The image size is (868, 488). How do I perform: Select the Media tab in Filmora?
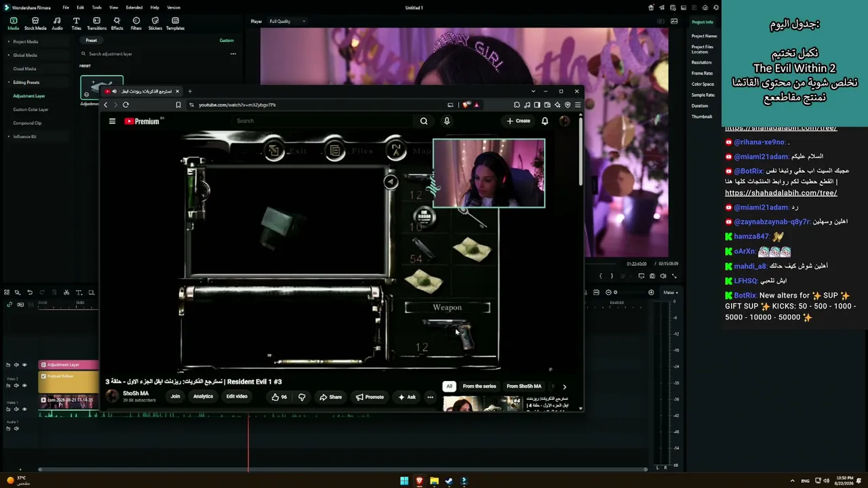pyautogui.click(x=13, y=24)
